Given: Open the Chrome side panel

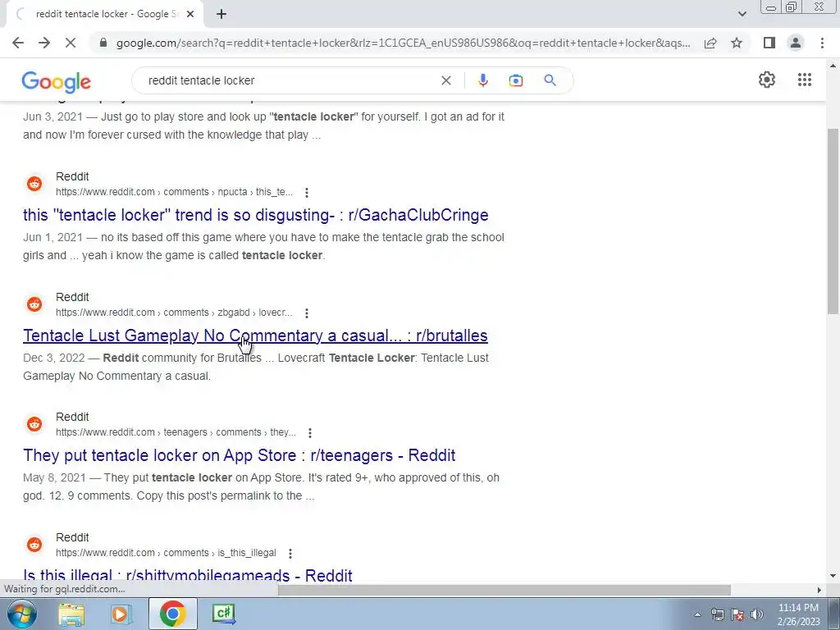Looking at the screenshot, I should (769, 43).
